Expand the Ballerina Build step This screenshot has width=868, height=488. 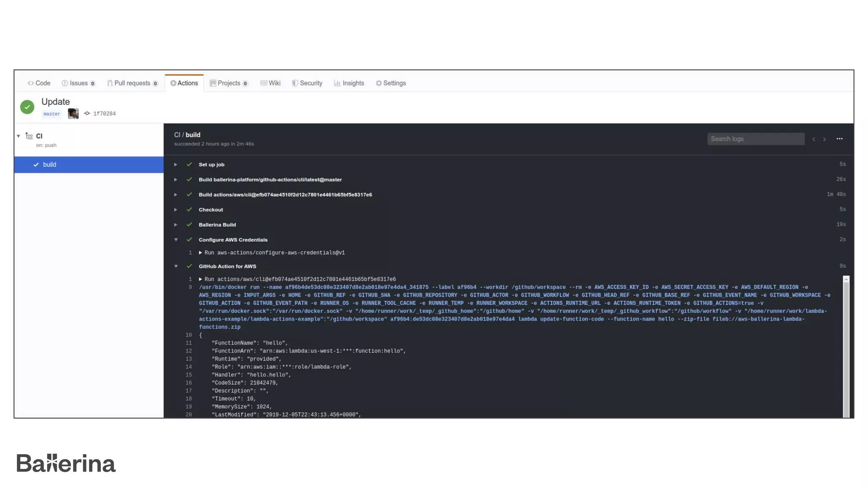tap(175, 225)
